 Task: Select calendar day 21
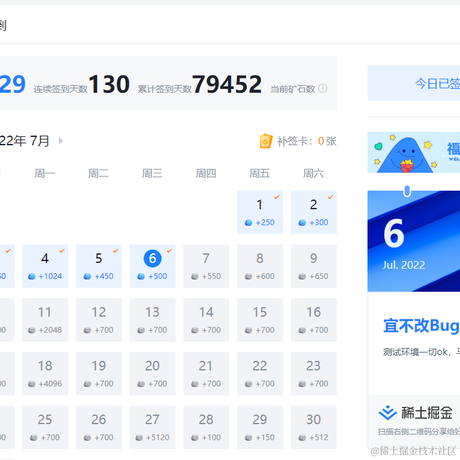point(206,374)
